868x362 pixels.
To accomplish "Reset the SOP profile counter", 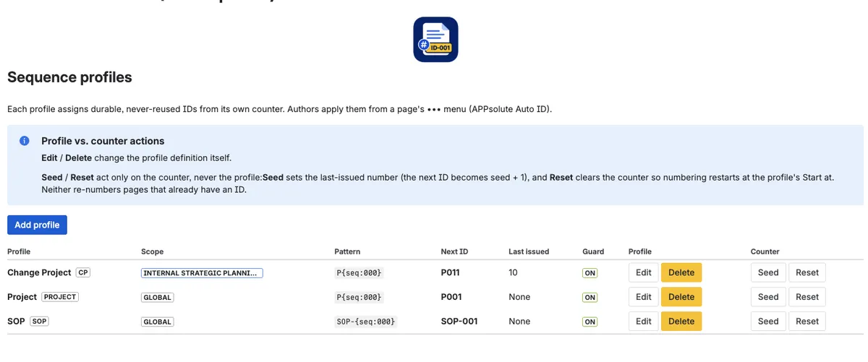I will click(x=807, y=322).
